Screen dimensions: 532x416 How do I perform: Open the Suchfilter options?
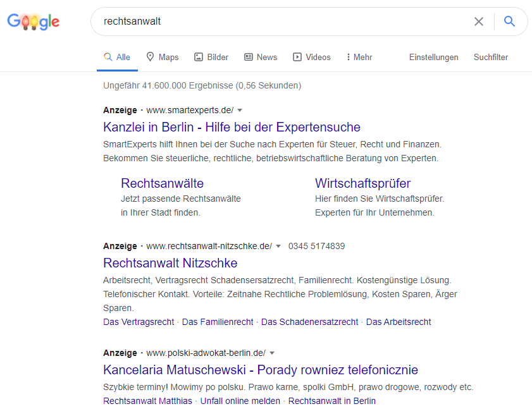491,57
